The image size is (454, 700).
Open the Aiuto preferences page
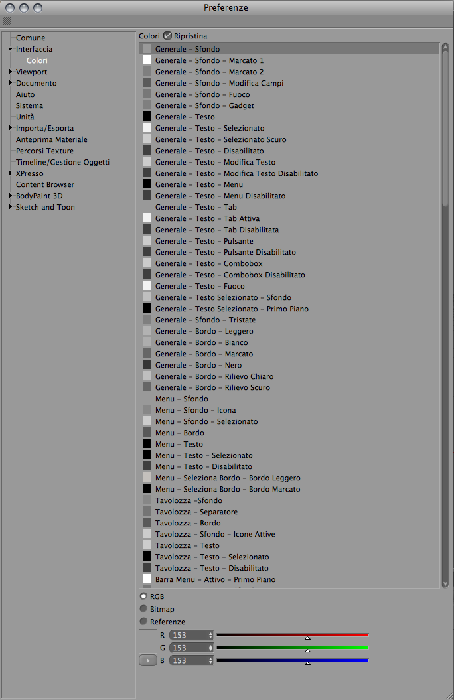pyautogui.click(x=25, y=94)
